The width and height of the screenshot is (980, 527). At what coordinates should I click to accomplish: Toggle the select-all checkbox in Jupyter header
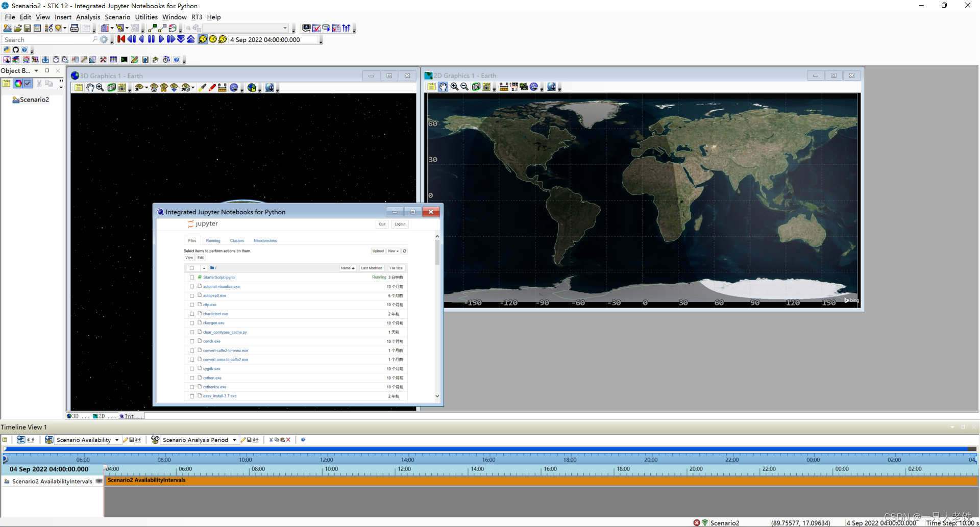click(x=192, y=268)
